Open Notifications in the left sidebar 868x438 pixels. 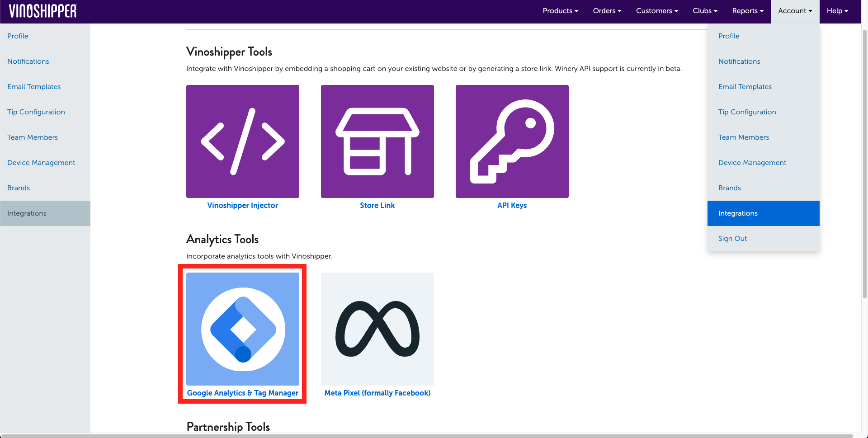click(x=45, y=61)
